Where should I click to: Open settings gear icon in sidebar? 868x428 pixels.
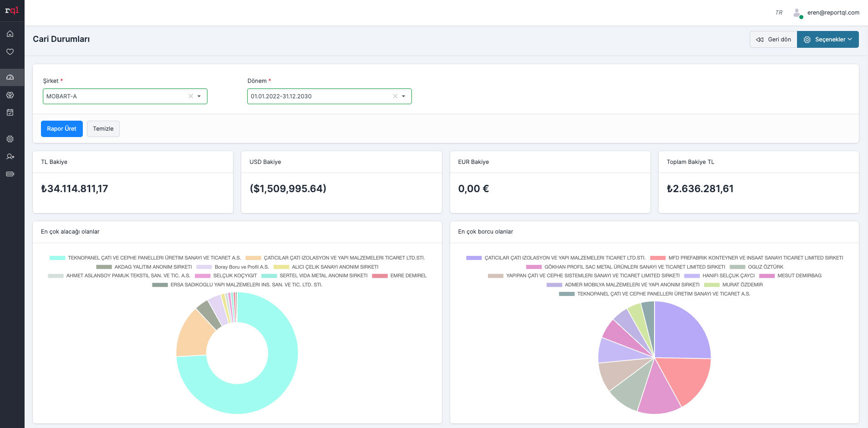10,139
